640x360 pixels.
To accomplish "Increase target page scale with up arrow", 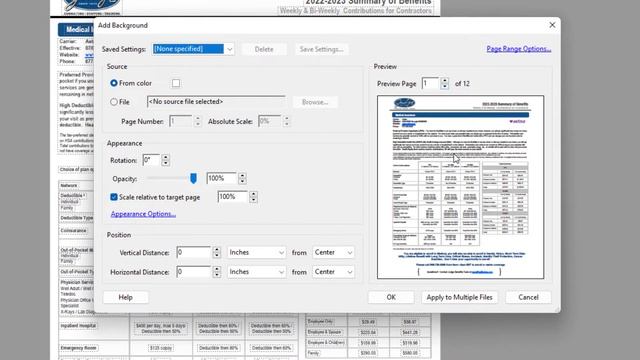I will click(253, 194).
